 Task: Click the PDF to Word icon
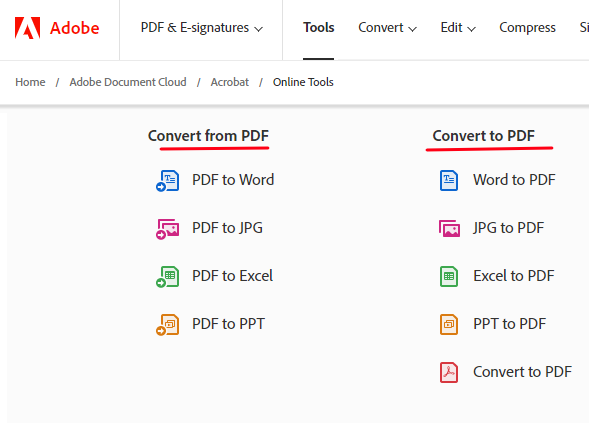coord(168,181)
